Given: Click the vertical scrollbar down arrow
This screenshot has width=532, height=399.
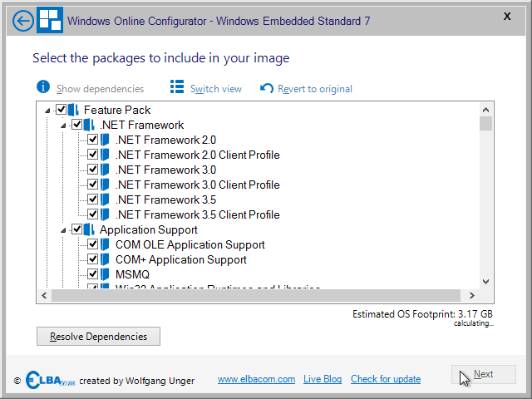Looking at the screenshot, I should tap(485, 282).
